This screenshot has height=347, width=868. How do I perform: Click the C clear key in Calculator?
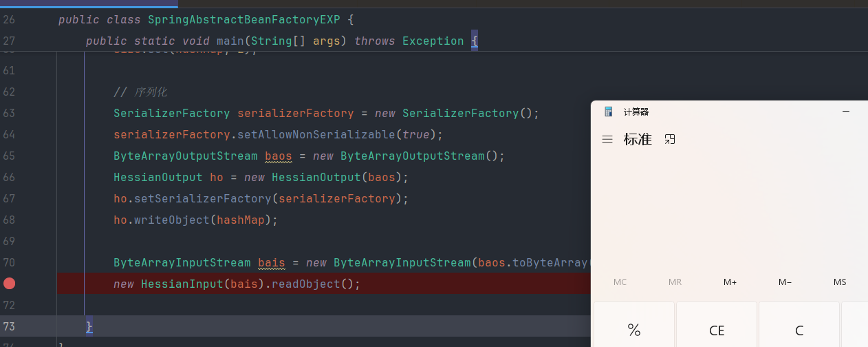click(799, 330)
